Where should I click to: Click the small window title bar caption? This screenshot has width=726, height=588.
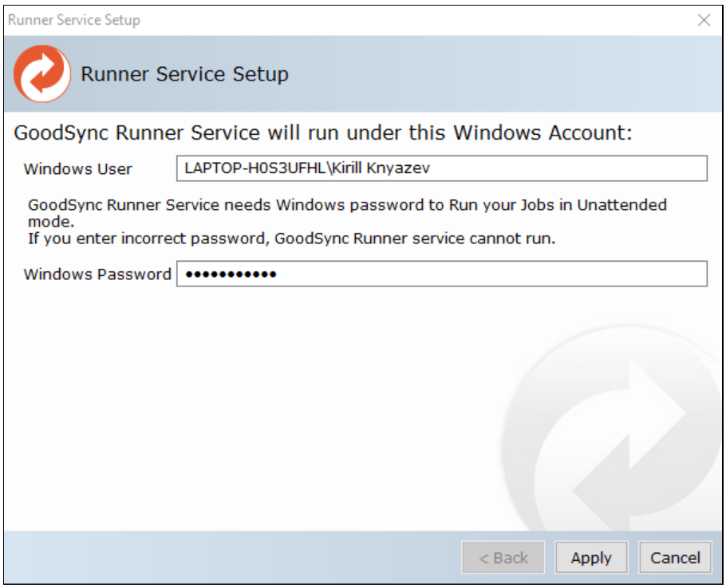74,21
